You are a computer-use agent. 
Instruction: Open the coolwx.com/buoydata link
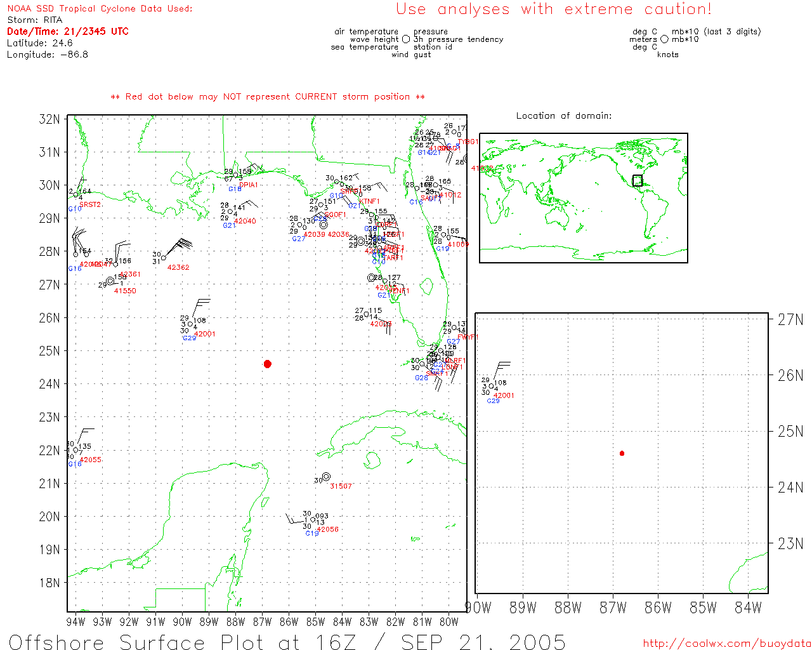pos(727,643)
